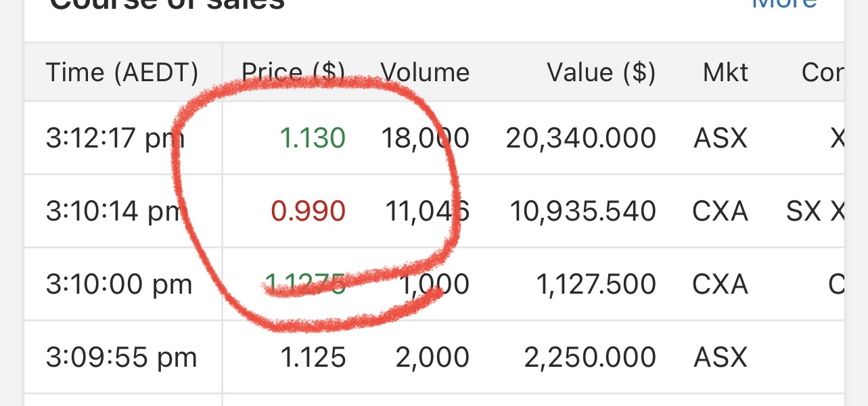
Task: Select the 18,000 volume cell
Action: [x=425, y=139]
